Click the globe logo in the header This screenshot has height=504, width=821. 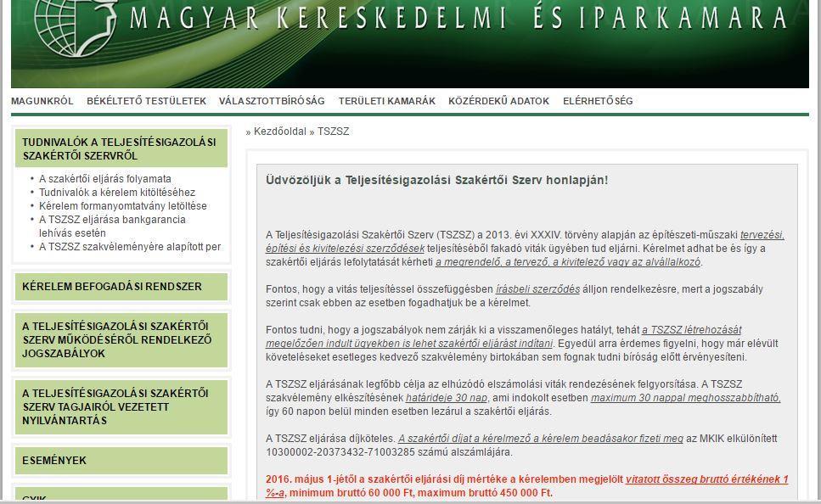75,27
